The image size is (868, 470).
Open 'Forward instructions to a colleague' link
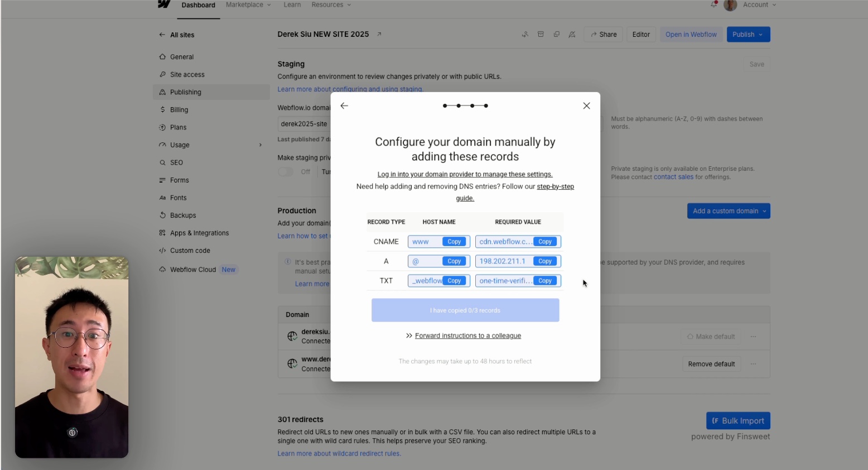468,335
